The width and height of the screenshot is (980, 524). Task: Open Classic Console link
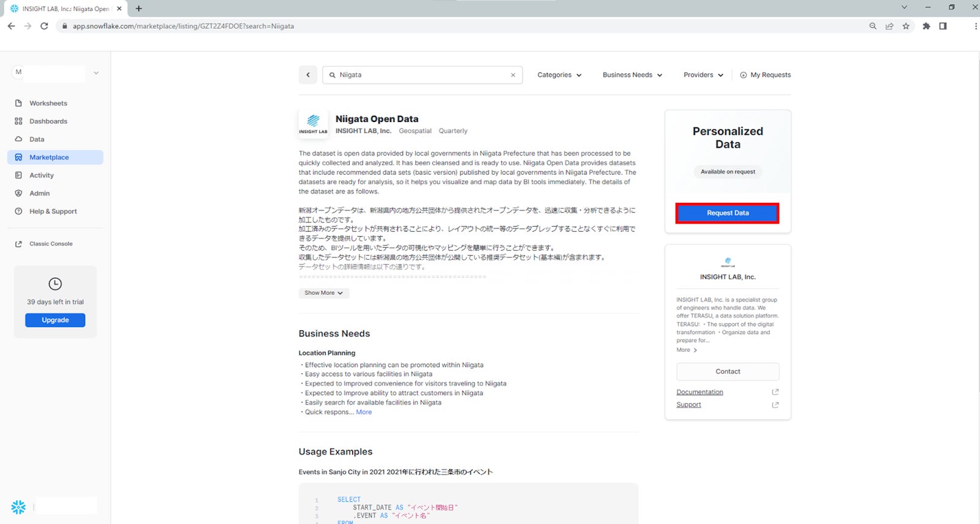tap(51, 244)
